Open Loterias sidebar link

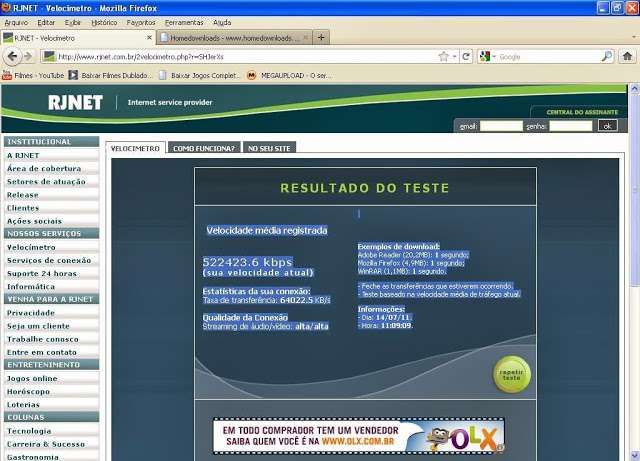pyautogui.click(x=23, y=405)
